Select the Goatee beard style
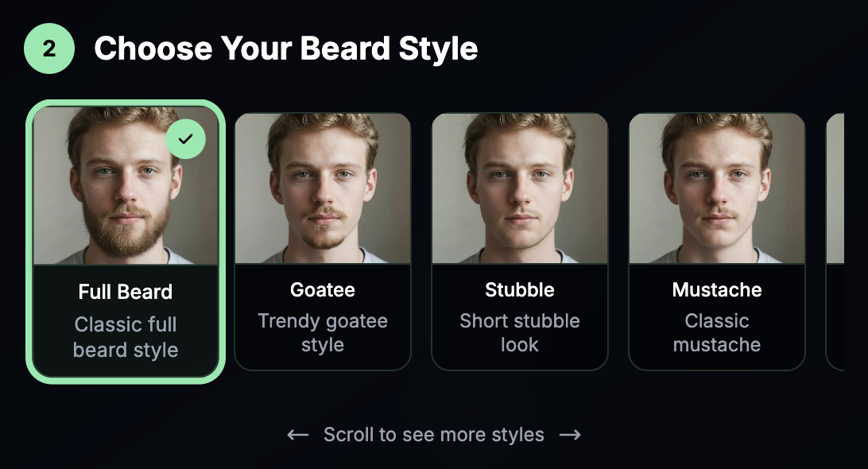Screen dimensions: 868x469 pos(323,238)
